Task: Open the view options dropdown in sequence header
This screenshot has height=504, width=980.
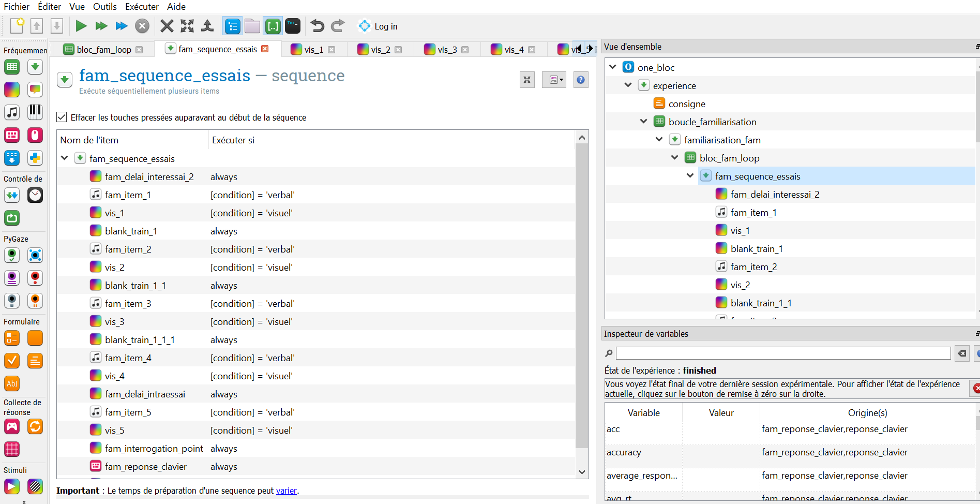Action: (x=554, y=80)
